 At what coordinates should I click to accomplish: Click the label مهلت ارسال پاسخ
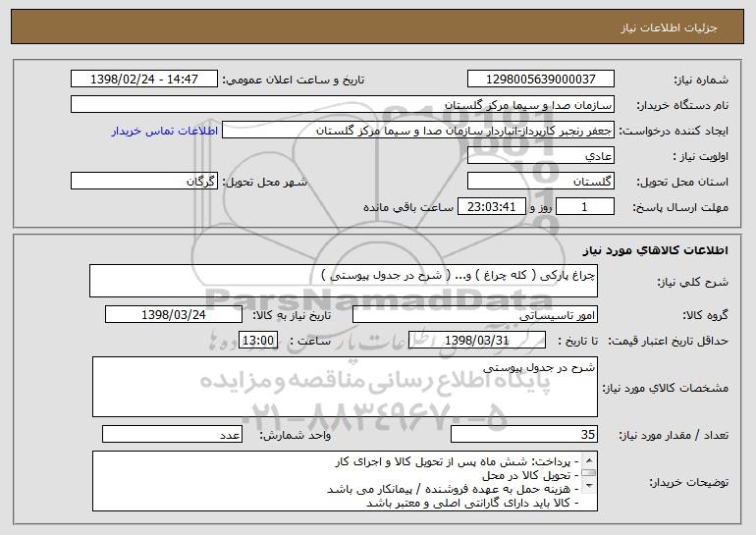(680, 207)
